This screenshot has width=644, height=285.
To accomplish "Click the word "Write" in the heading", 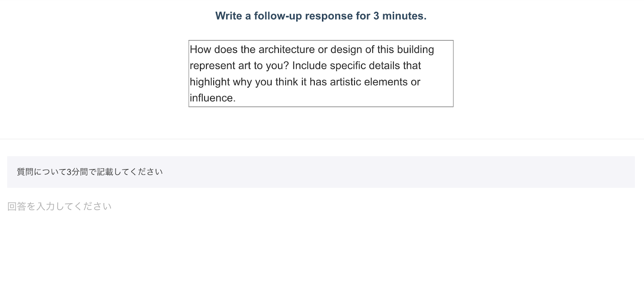I will 229,16.
